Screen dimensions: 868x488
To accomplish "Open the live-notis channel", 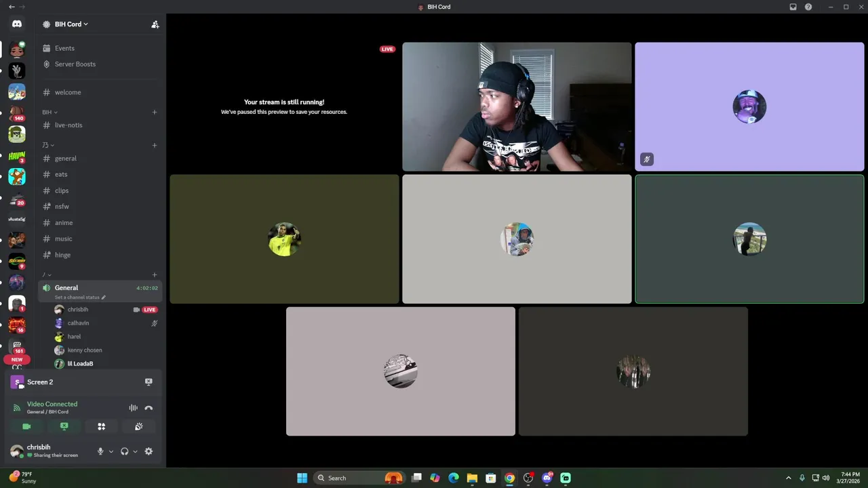I will click(100, 125).
